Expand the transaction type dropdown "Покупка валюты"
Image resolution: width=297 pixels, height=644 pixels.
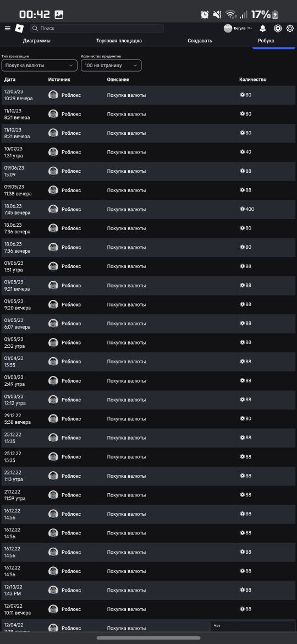coord(40,66)
